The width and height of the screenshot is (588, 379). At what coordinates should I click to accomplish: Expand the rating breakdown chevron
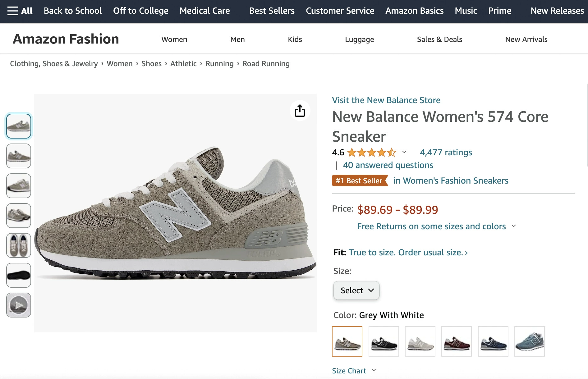coord(404,152)
